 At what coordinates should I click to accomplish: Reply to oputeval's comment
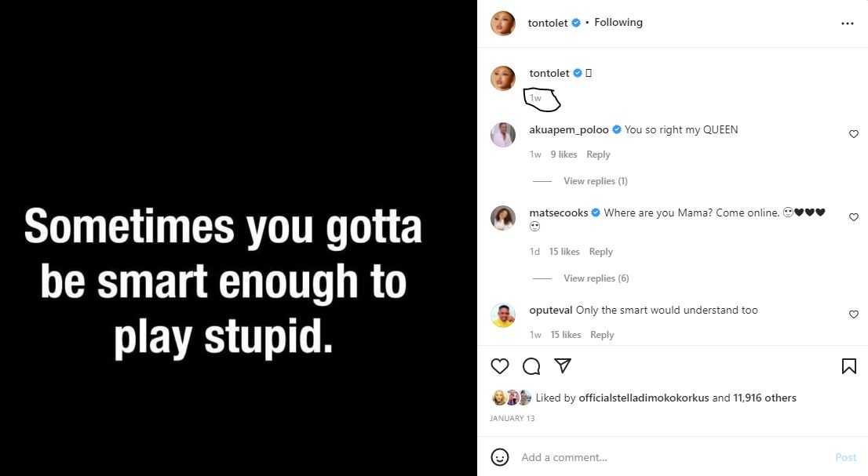602,335
